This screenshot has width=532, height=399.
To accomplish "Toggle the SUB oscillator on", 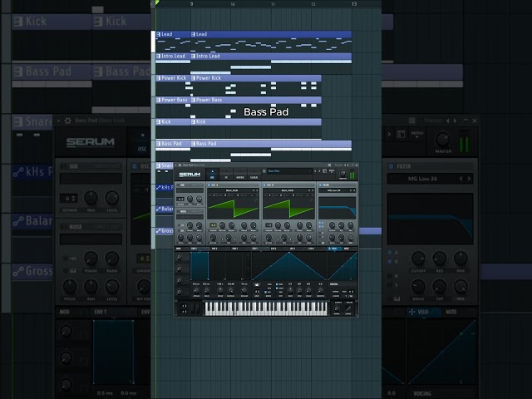I will (179, 185).
